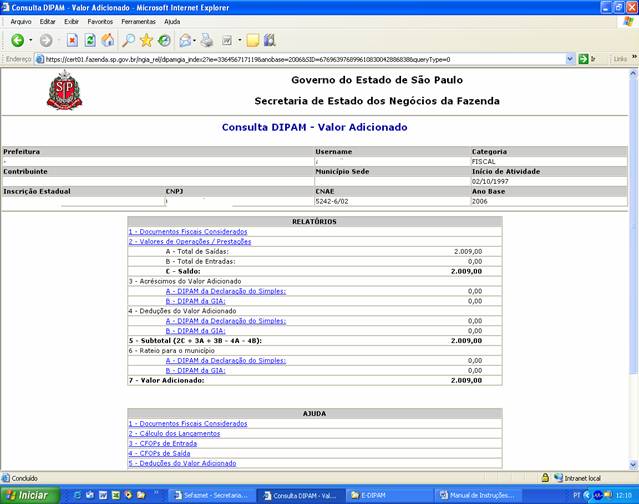Click the Stop loading icon
The image size is (639, 504).
[72, 40]
